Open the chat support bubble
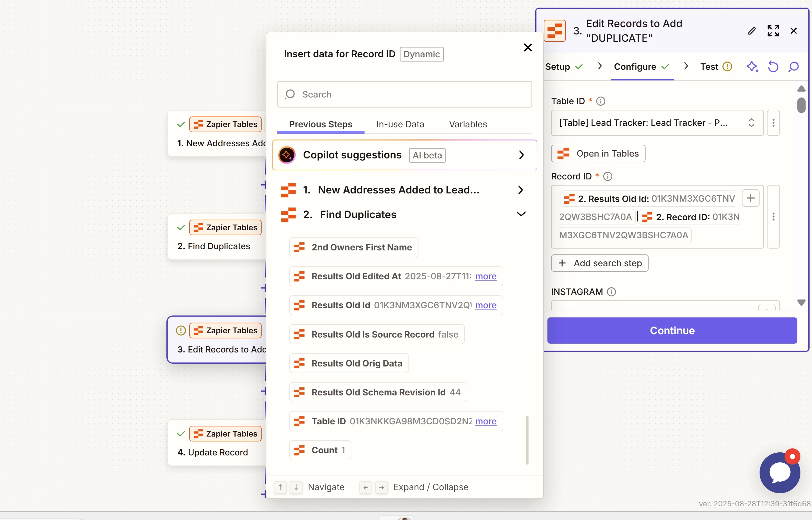This screenshot has width=812, height=520. click(x=780, y=472)
